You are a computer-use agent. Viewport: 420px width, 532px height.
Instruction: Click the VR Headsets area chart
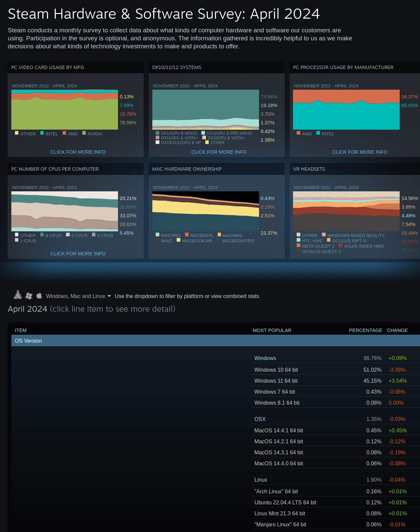click(x=346, y=211)
